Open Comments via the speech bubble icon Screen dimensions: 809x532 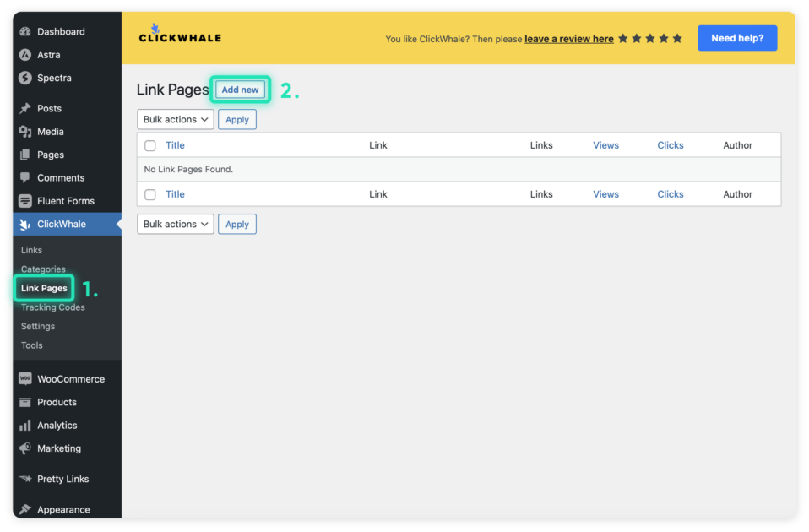pyautogui.click(x=25, y=177)
